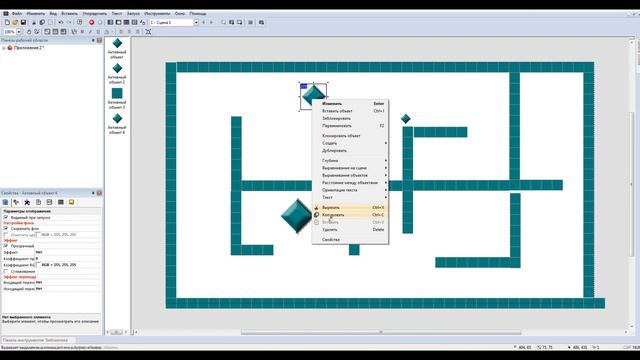640x360 pixels.
Task: Open the Файл menu
Action: tap(17, 13)
